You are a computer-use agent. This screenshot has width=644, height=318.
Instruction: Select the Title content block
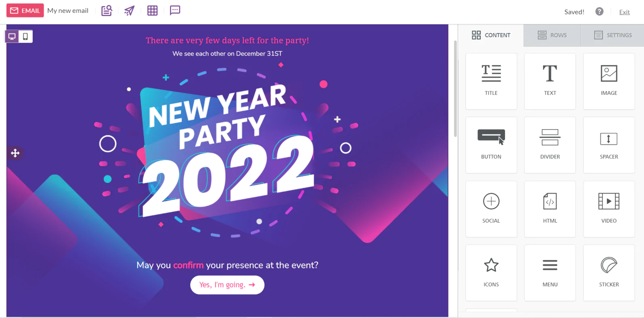coord(491,81)
